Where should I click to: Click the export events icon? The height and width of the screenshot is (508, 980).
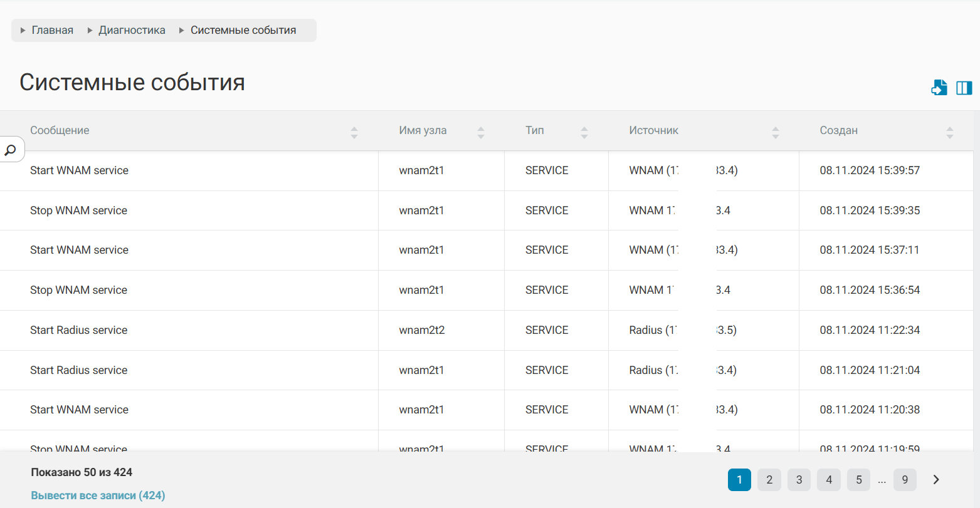point(939,88)
